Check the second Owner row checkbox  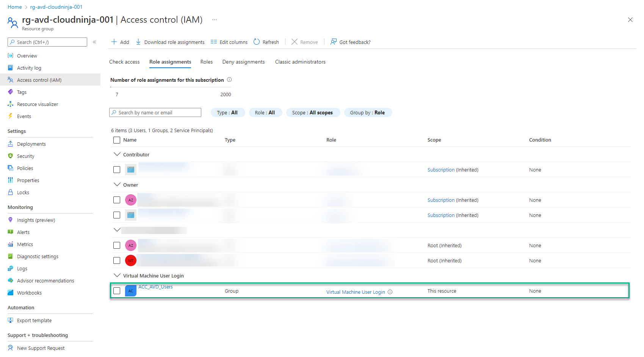117,215
